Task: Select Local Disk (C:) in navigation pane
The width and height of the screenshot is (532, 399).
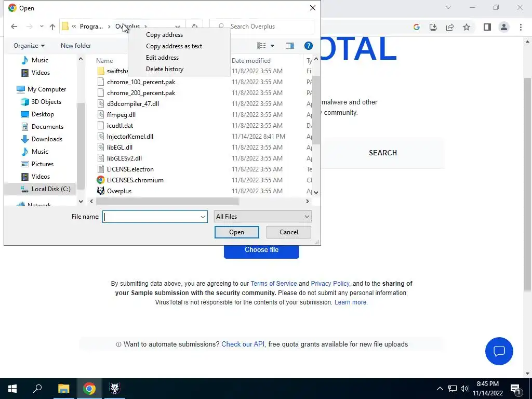Action: pos(51,189)
